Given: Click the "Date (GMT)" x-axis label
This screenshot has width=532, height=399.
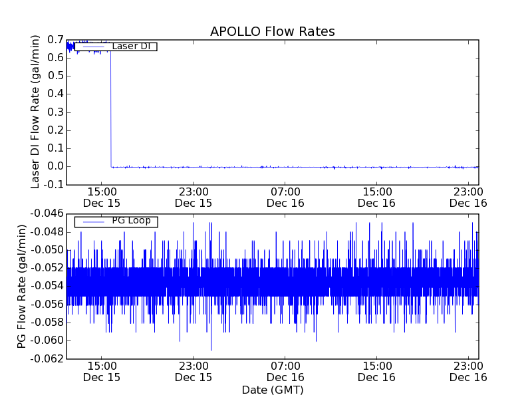Looking at the screenshot, I should tap(273, 390).
